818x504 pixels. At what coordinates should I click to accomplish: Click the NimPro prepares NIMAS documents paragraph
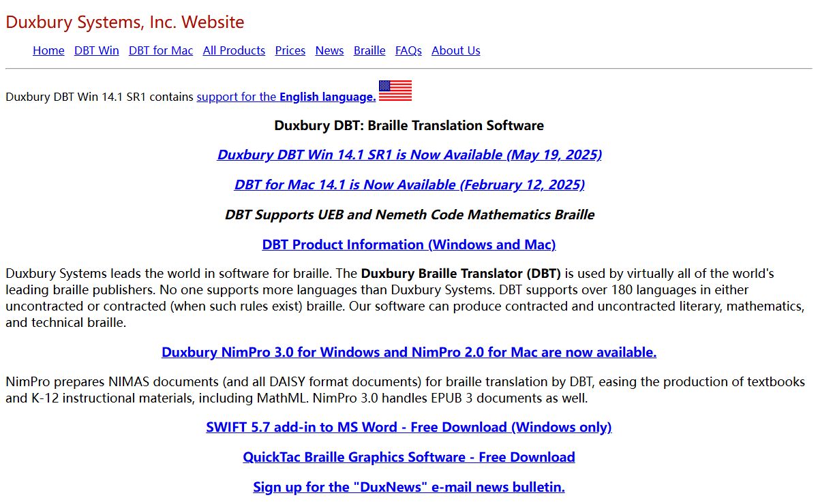click(x=405, y=390)
